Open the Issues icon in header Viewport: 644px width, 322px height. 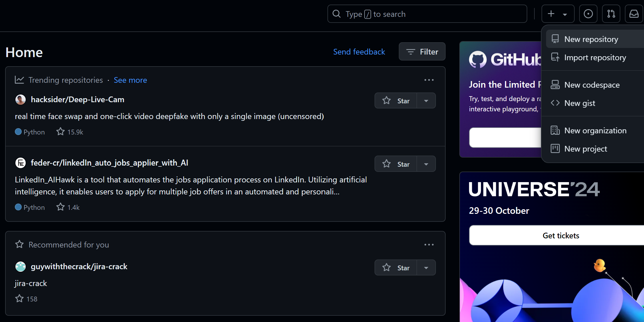pos(588,14)
